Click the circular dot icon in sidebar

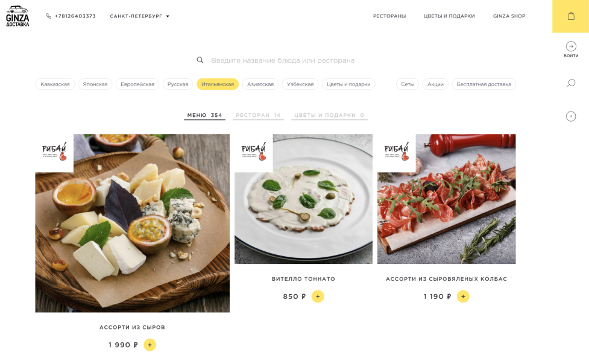(570, 116)
